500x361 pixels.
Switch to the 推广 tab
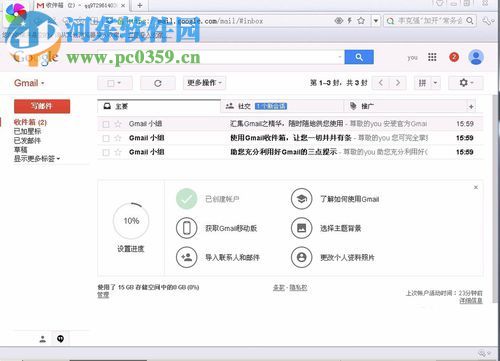[405, 106]
